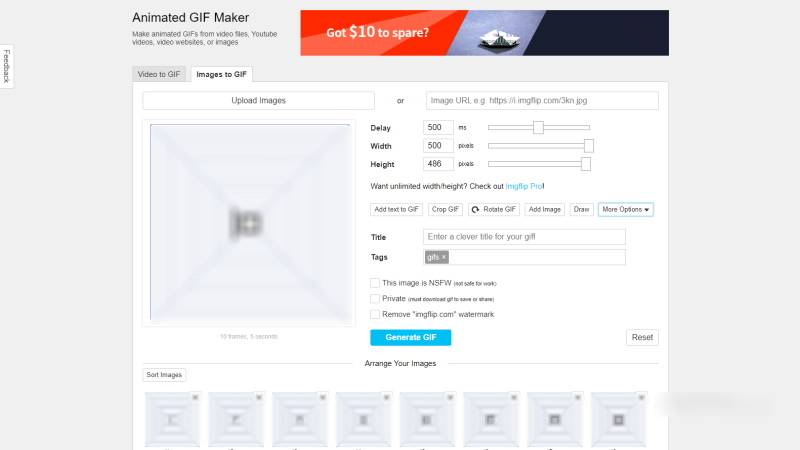Remove the eighth frame with its X

[x=641, y=397]
